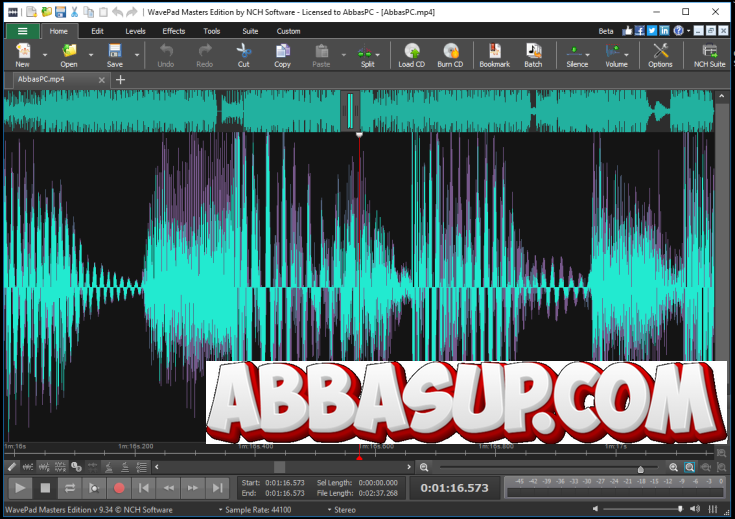Viewport: 735px width, 519px height.
Task: Click the speaker loud volume icon
Action: pyautogui.click(x=695, y=509)
